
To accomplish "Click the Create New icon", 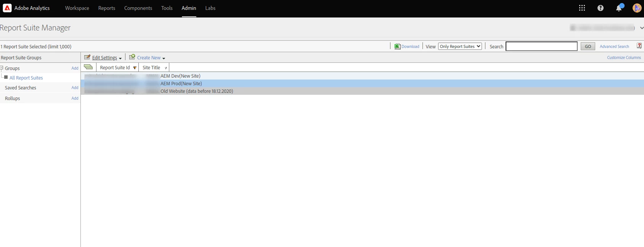I will click(x=132, y=57).
